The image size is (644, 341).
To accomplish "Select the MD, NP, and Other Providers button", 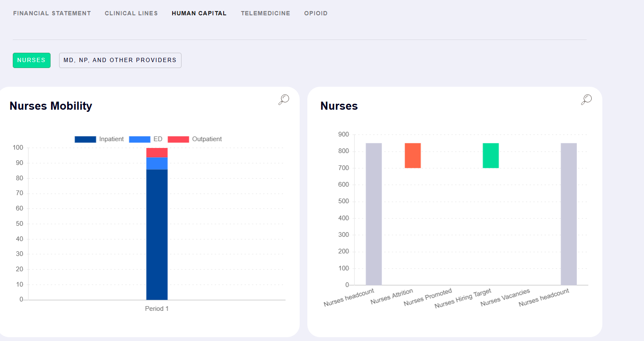I will tap(120, 60).
